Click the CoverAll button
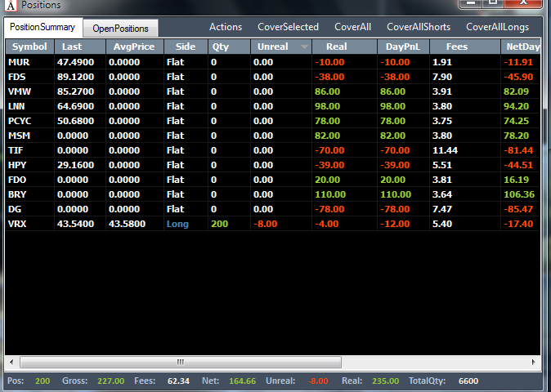 [353, 27]
